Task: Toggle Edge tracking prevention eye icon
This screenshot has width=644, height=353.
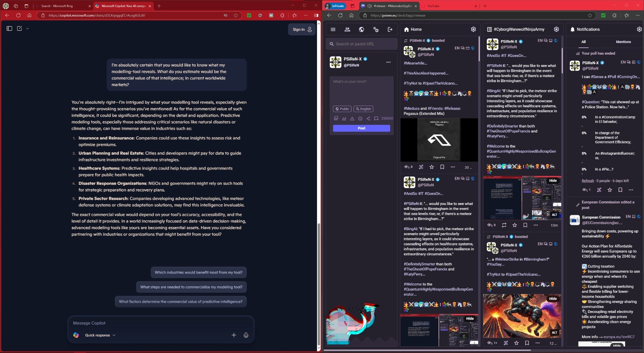Action: coord(225,15)
